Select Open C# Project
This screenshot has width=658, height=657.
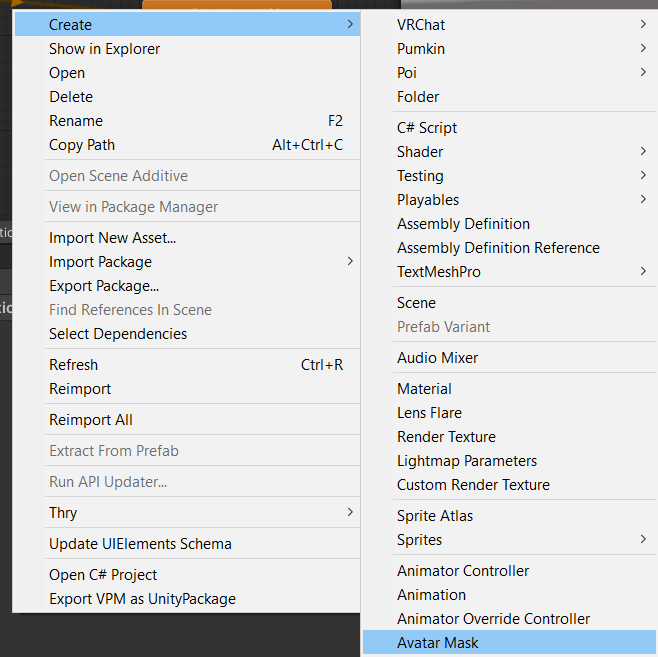click(x=187, y=575)
